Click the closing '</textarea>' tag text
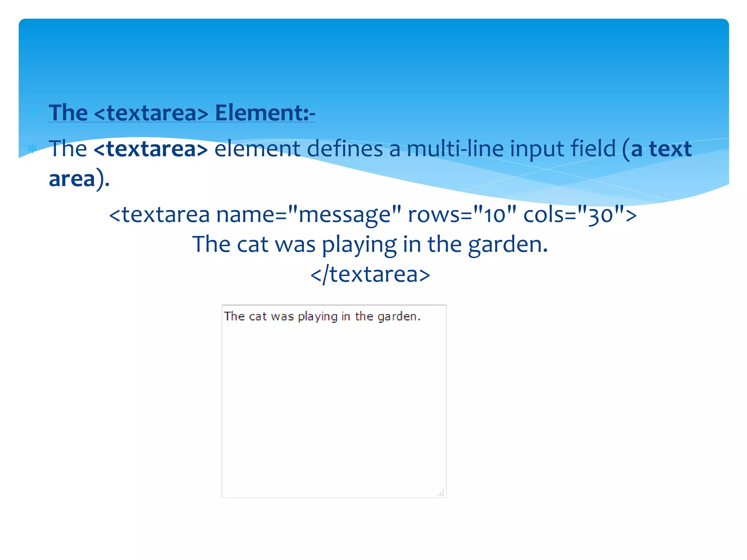The width and height of the screenshot is (747, 560). [370, 274]
